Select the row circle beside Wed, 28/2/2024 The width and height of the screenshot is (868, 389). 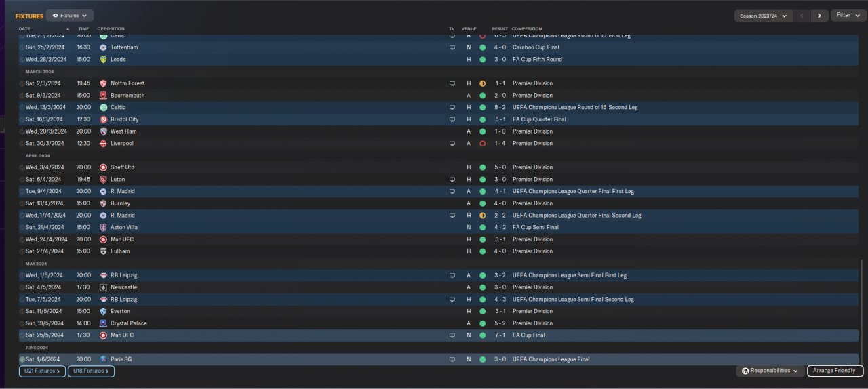[22, 60]
